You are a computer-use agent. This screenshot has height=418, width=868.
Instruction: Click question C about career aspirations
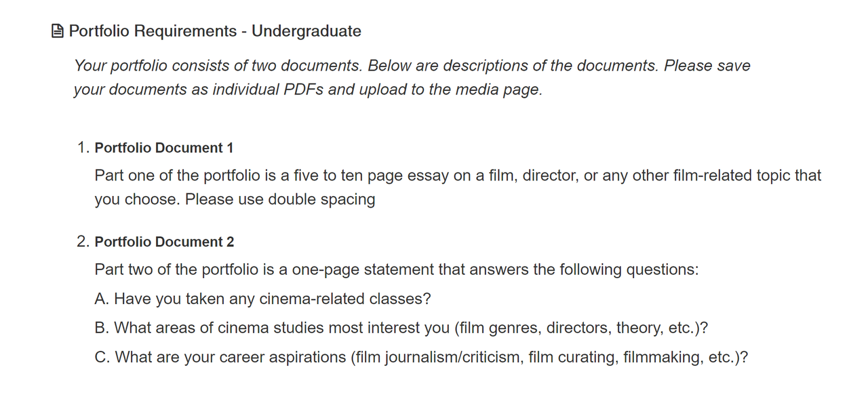pyautogui.click(x=421, y=358)
